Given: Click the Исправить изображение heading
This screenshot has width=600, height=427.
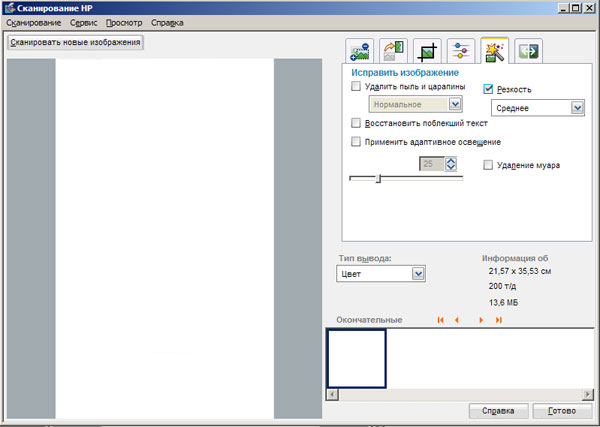Looking at the screenshot, I should point(405,73).
